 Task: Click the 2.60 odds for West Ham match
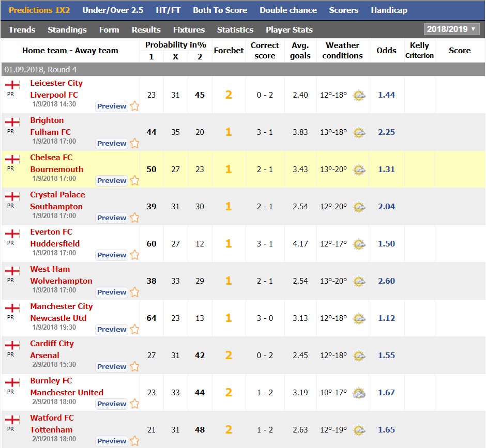[387, 281]
